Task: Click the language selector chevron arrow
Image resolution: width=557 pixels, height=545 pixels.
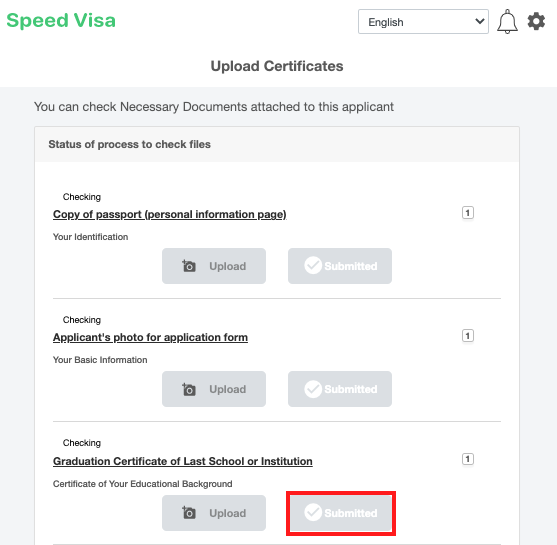Action: (x=480, y=22)
